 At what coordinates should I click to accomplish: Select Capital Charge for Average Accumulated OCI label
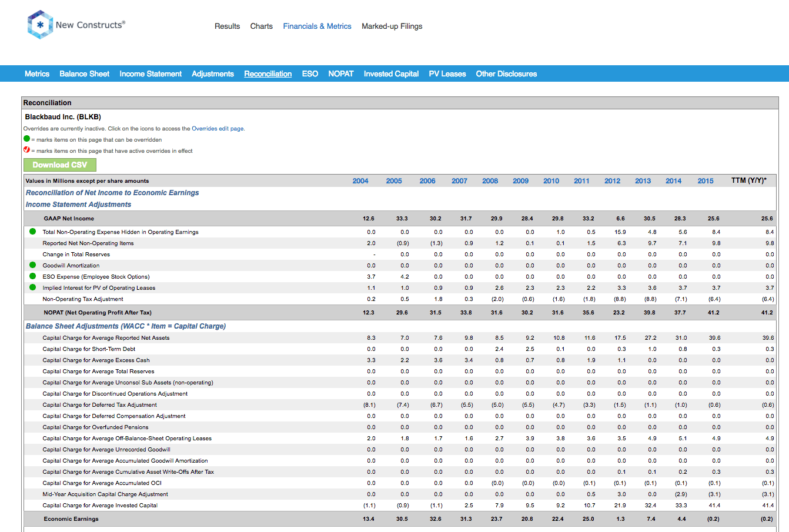(x=102, y=483)
